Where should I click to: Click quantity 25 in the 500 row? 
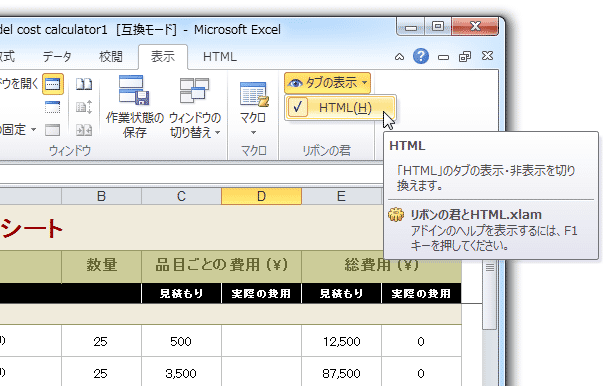coord(101,341)
